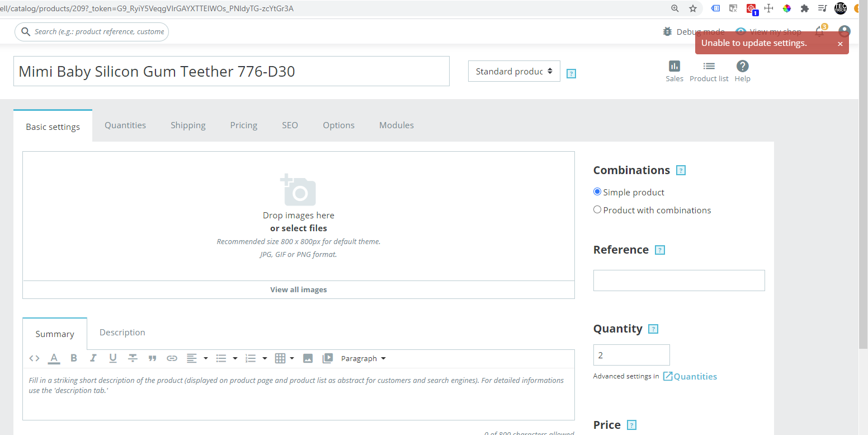Switch to the Quantities tab
Screen dimensions: 868x435
(125, 125)
